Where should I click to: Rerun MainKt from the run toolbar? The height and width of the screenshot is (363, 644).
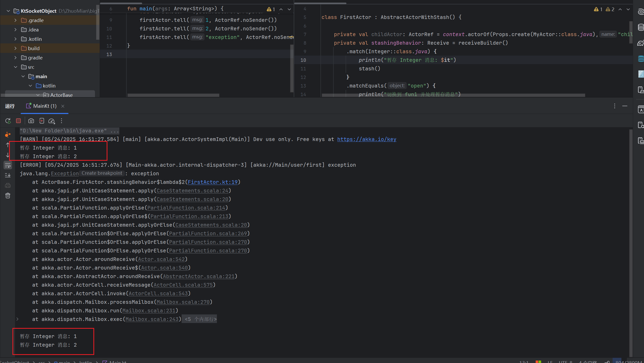[8, 121]
